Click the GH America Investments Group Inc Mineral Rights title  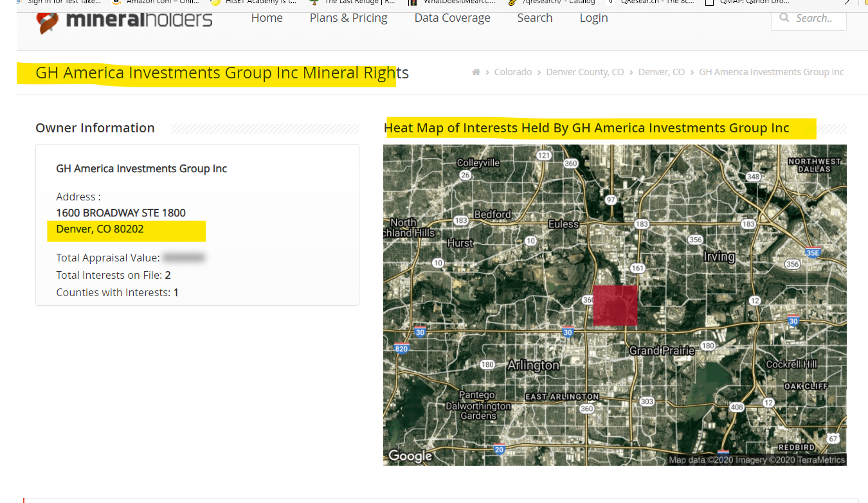click(x=222, y=73)
